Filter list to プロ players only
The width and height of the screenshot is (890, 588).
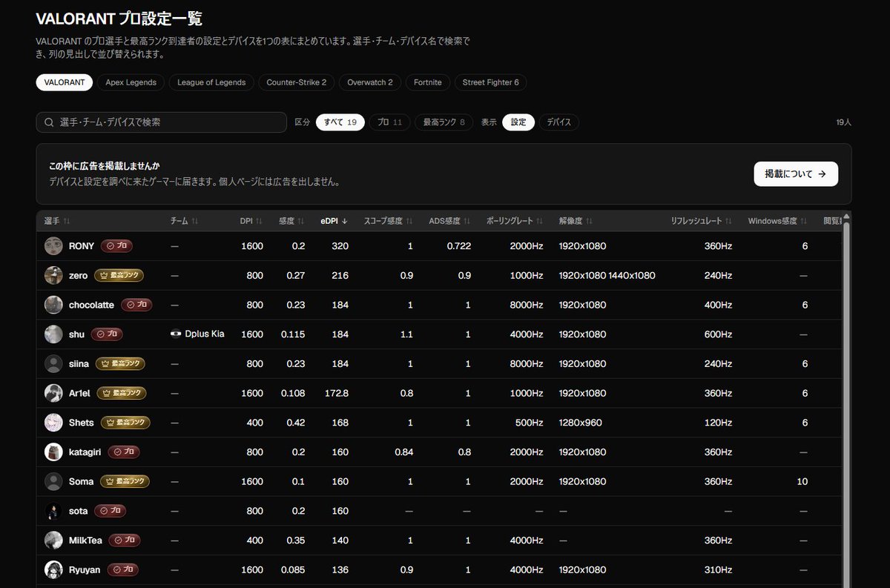389,122
